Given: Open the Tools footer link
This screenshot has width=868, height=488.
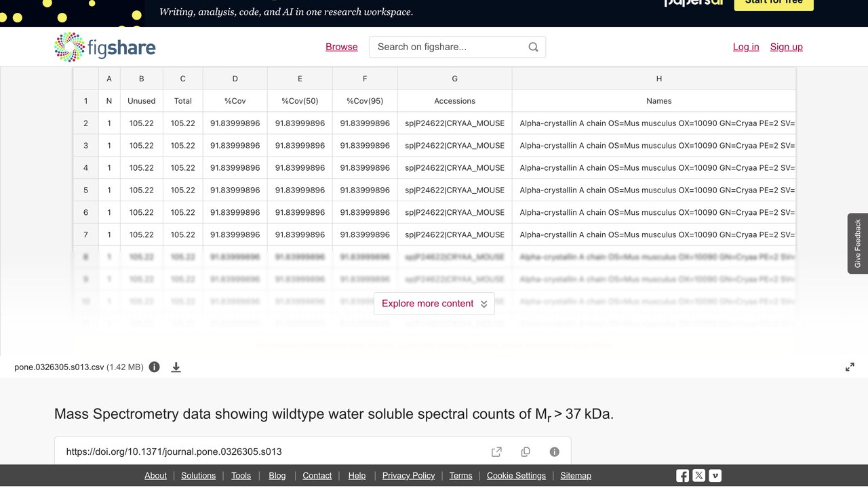Looking at the screenshot, I should coord(241,476).
